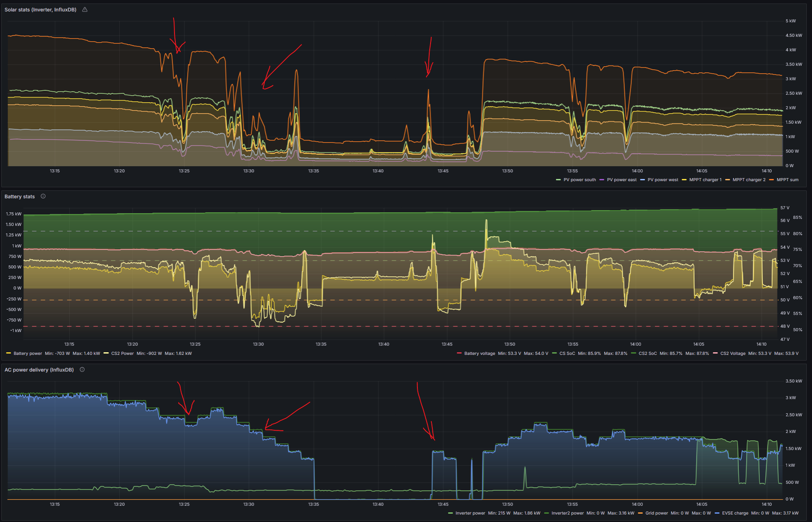Toggle the PV power east legend series
Screen dimensions: 812x522
pyautogui.click(x=621, y=180)
